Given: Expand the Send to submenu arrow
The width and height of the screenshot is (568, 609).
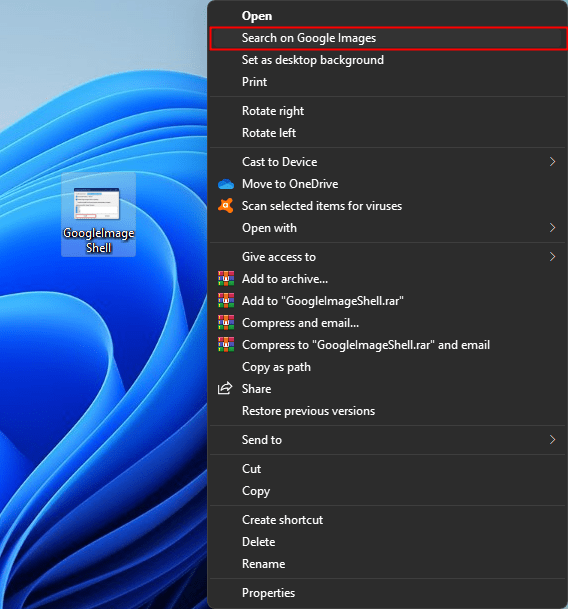Looking at the screenshot, I should pyautogui.click(x=552, y=440).
